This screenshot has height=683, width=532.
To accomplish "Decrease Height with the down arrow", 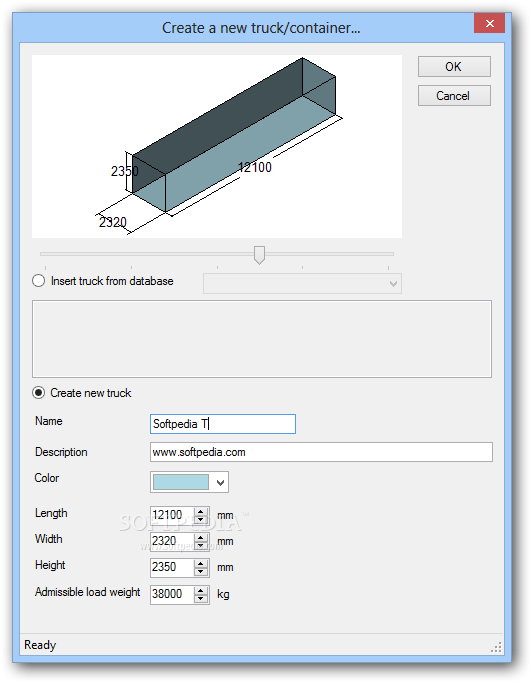I will click(200, 571).
